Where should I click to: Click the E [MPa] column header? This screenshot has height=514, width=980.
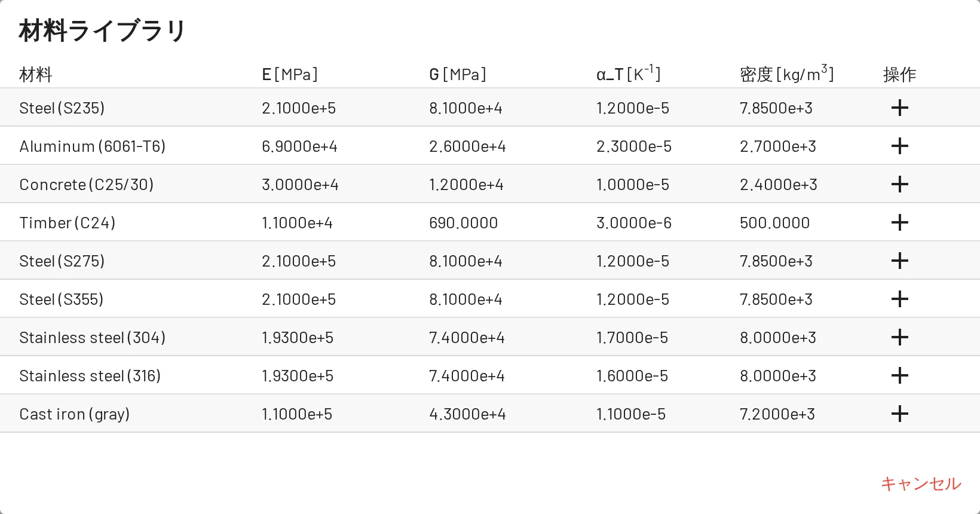point(290,75)
